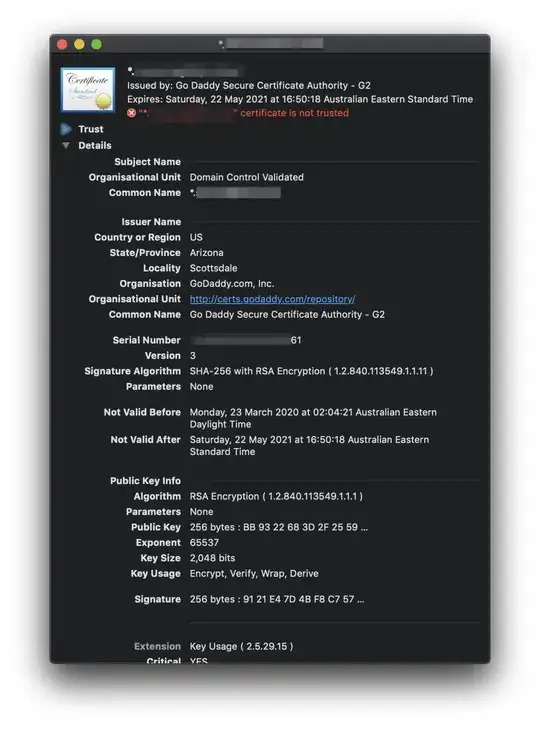Click the 'Signature Algorithm' field label
The height and width of the screenshot is (729, 540).
point(133,371)
